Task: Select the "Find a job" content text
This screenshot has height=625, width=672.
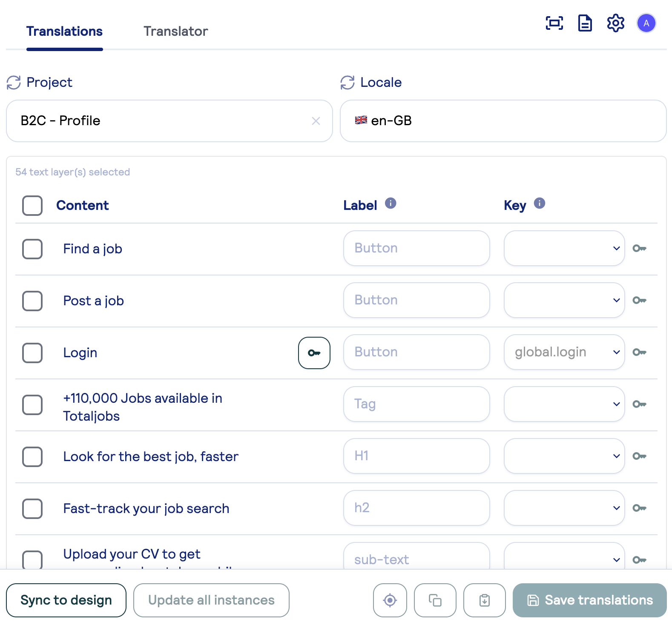Action: pyautogui.click(x=93, y=249)
